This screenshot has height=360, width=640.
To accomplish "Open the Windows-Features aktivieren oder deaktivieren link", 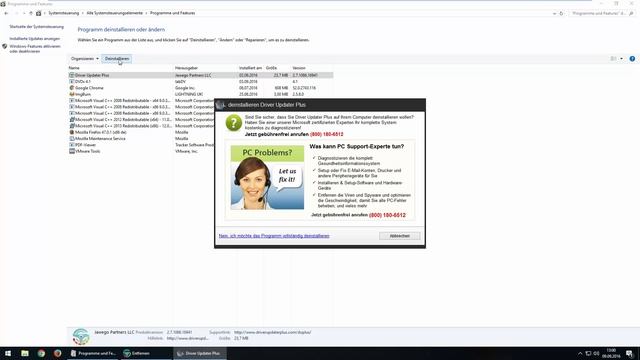I will (x=35, y=49).
